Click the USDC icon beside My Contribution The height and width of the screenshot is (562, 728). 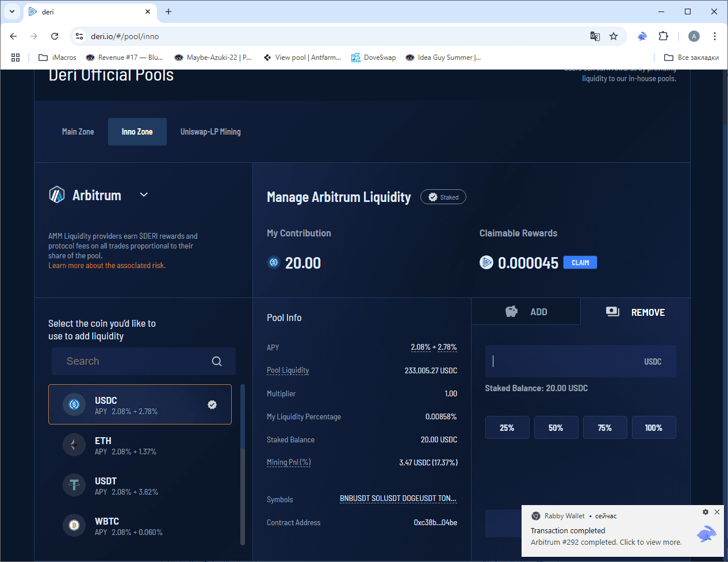pos(274,262)
